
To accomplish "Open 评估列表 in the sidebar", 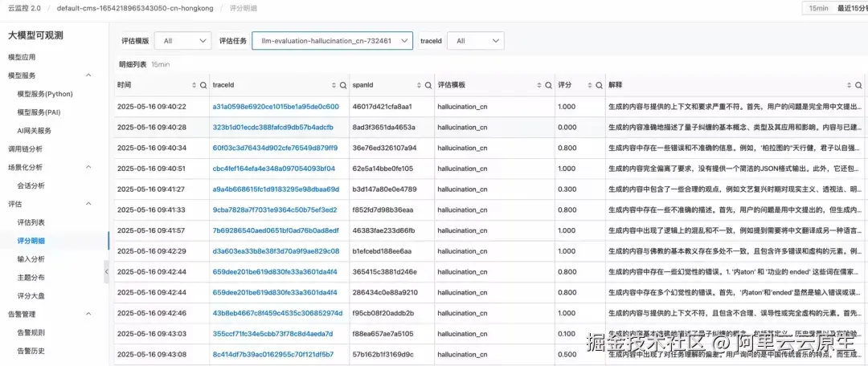I will [31, 222].
